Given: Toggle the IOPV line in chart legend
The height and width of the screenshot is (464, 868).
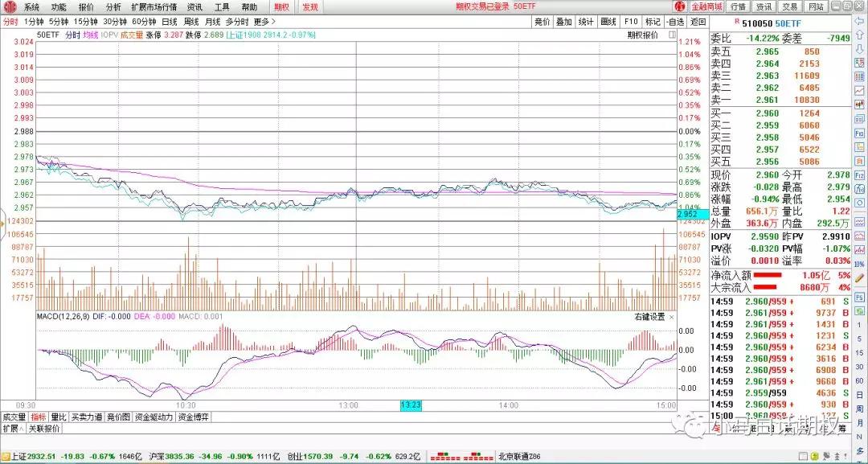Looking at the screenshot, I should pos(109,35).
